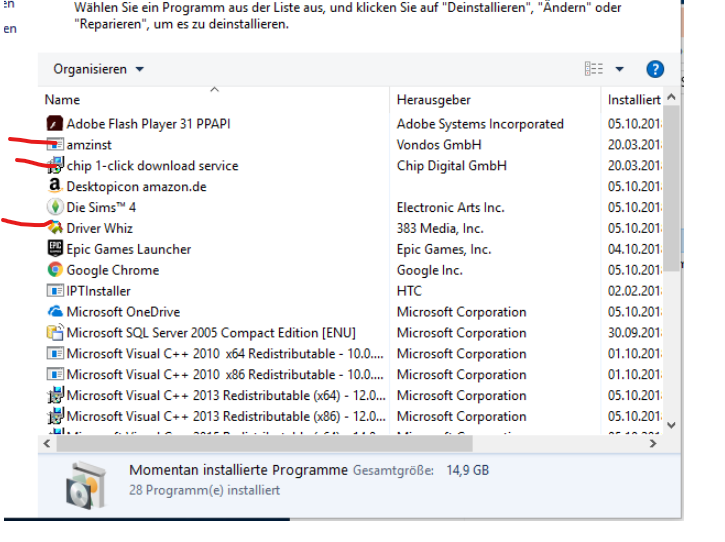
Task: Click the Driver Whiz icon
Action: pos(55,228)
